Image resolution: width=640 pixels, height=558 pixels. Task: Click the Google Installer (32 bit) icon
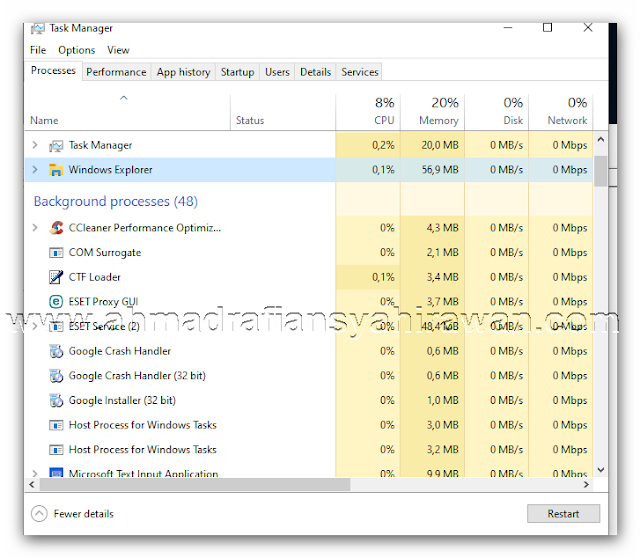click(56, 400)
